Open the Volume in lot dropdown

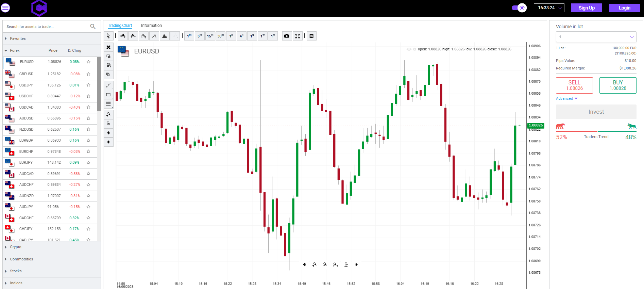tap(596, 37)
